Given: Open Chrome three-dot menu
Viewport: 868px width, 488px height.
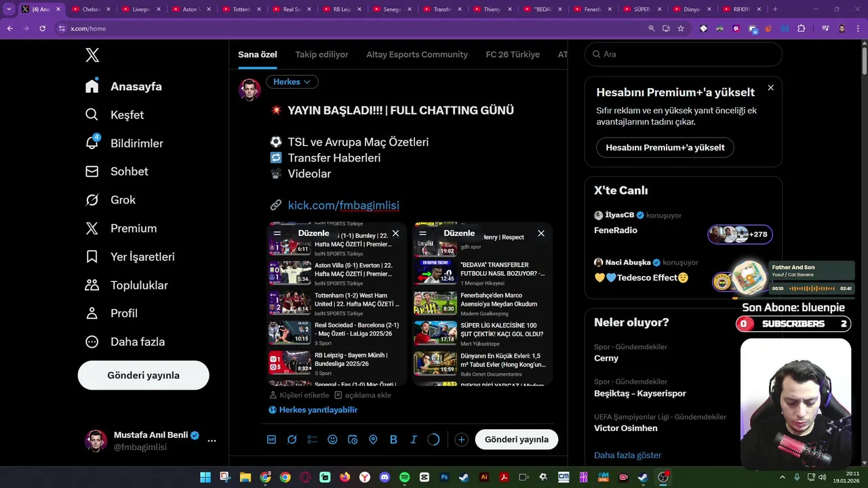Looking at the screenshot, I should (859, 28).
